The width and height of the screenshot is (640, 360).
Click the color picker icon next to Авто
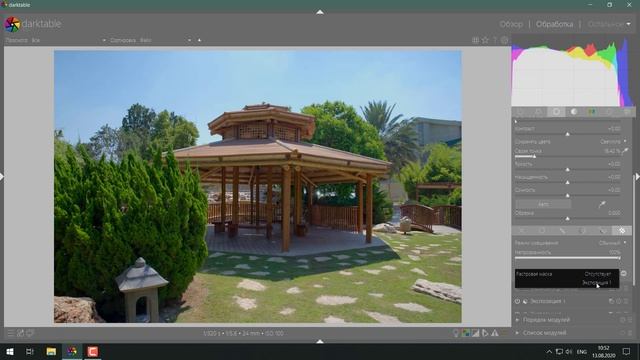[602, 204]
